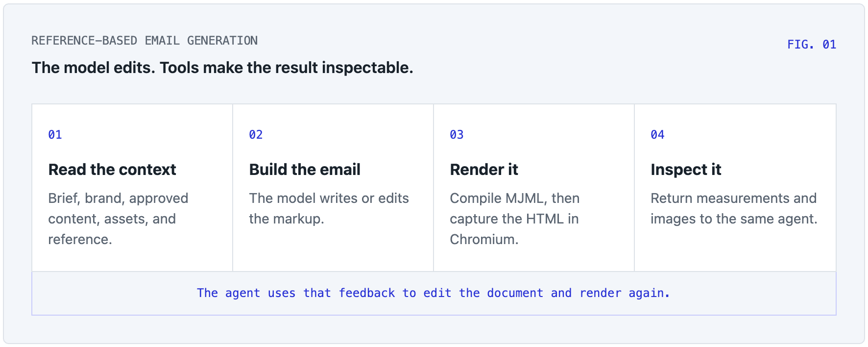Click the word 'Chromium' in step three

tap(482, 239)
